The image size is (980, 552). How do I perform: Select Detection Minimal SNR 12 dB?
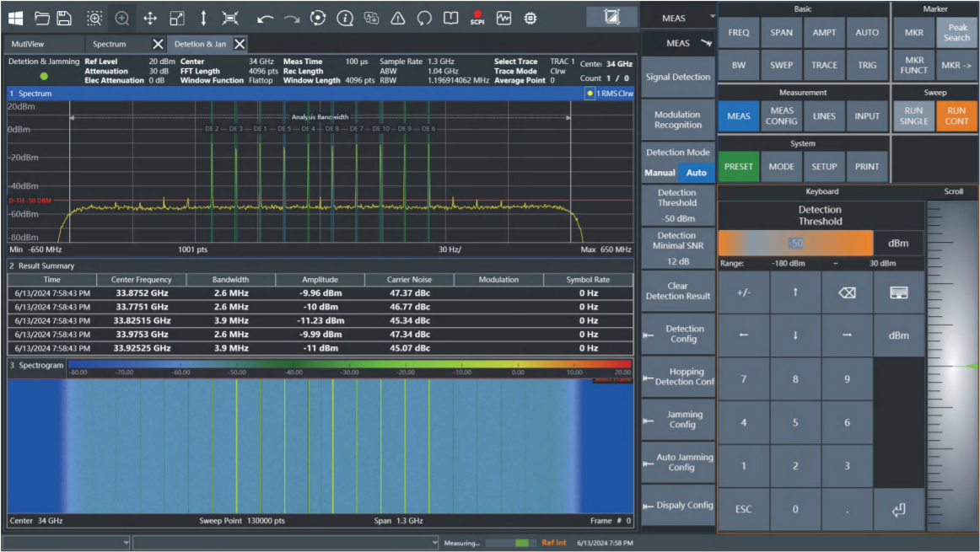[678, 248]
